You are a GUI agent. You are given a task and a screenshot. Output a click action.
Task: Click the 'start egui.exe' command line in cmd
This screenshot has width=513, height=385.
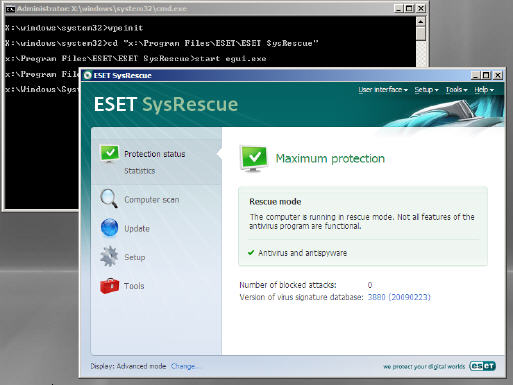[x=136, y=59]
